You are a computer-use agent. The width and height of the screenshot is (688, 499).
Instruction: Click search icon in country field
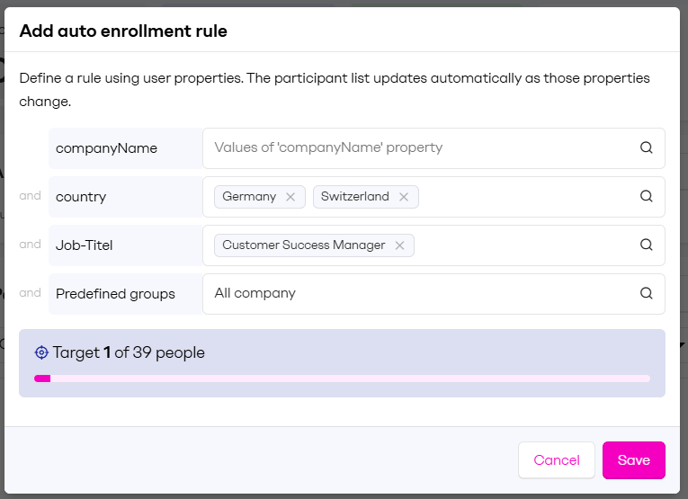[x=646, y=197]
